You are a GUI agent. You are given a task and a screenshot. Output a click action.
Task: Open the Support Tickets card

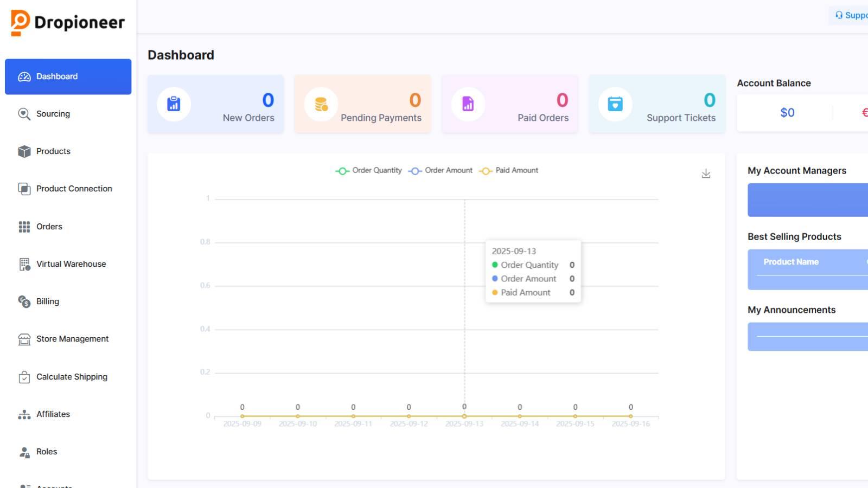656,104
